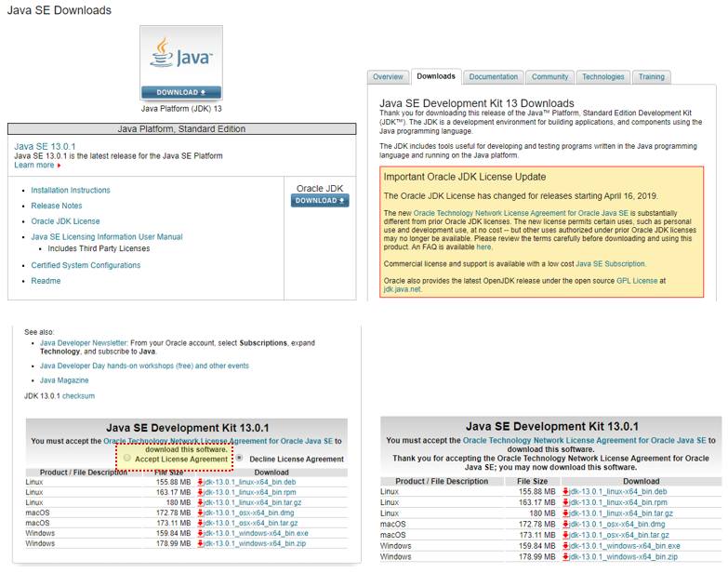Click download icon for linux-x64_bin.rpm in right table
Screen dimensions: 728x573
(565, 502)
